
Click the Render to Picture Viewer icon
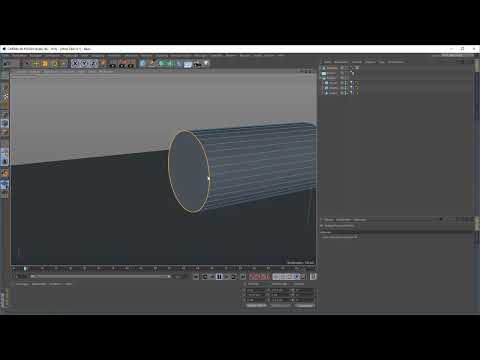(x=122, y=64)
